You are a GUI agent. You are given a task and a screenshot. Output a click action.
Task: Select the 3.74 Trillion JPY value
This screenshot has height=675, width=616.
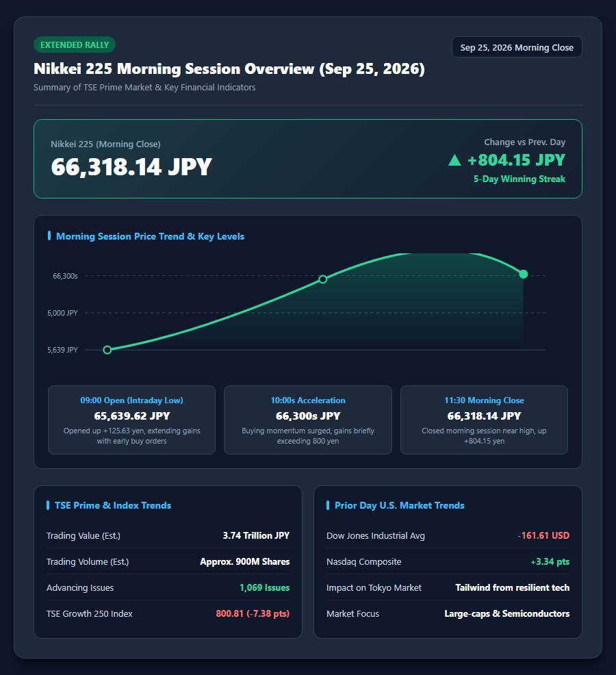tap(256, 535)
